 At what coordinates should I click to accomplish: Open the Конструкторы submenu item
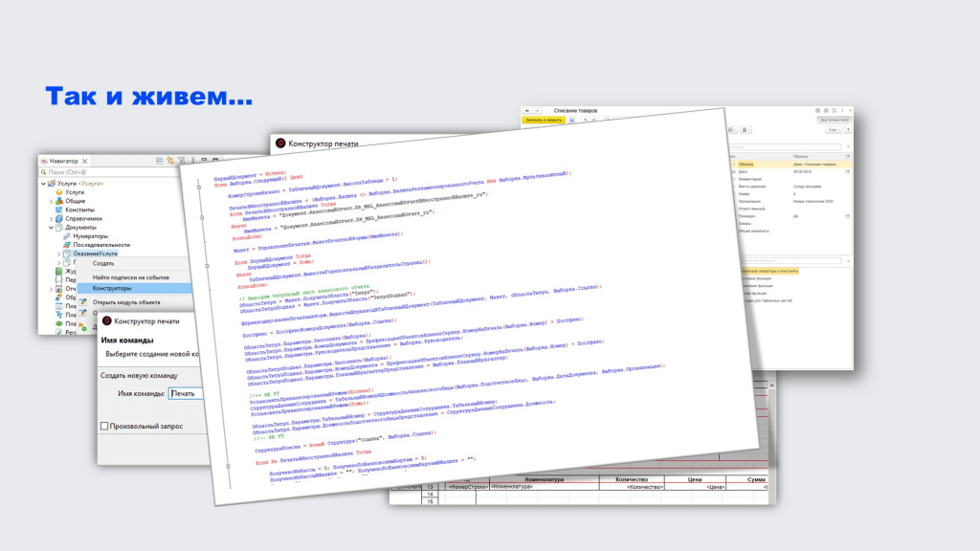[135, 289]
